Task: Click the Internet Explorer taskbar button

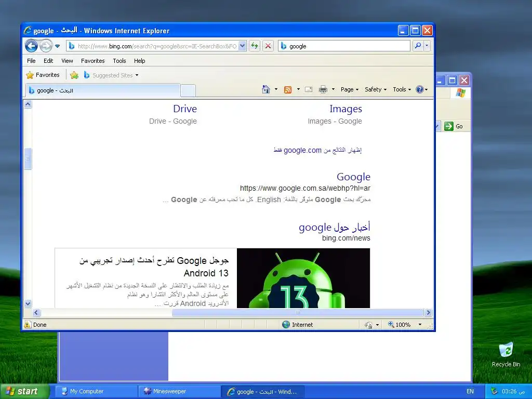Action: [262, 392]
